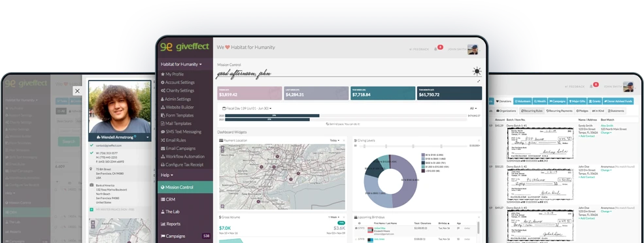This screenshot has width=644, height=243.
Task: Open the Grants tab in right window
Action: point(594,101)
